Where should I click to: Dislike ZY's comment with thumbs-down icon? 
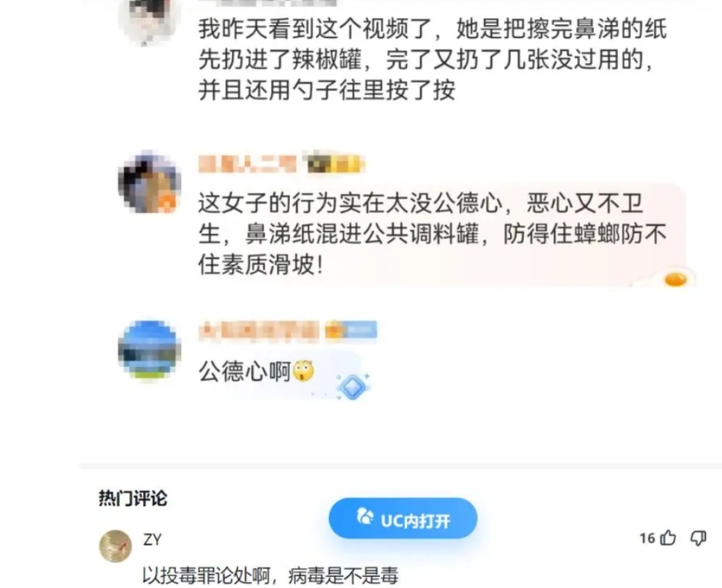click(698, 538)
